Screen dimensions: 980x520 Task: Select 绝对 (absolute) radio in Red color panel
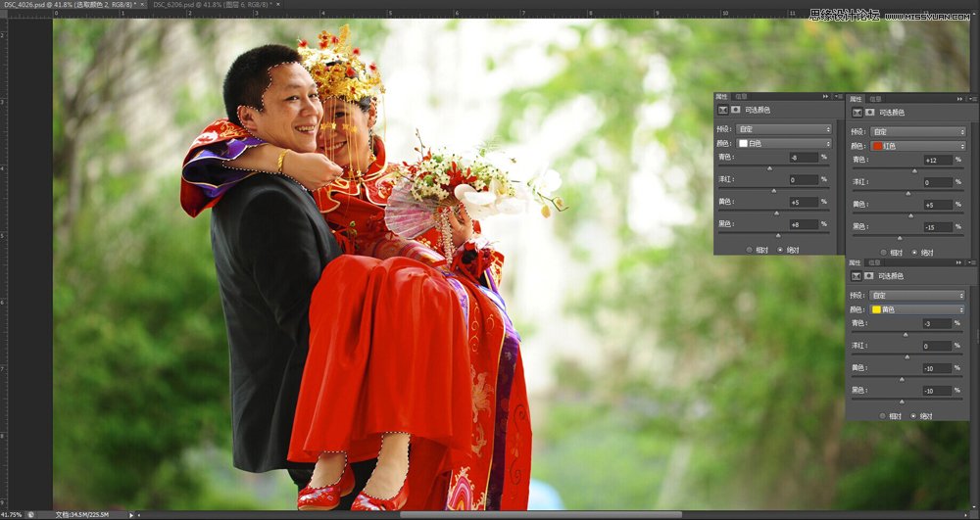tap(914, 253)
